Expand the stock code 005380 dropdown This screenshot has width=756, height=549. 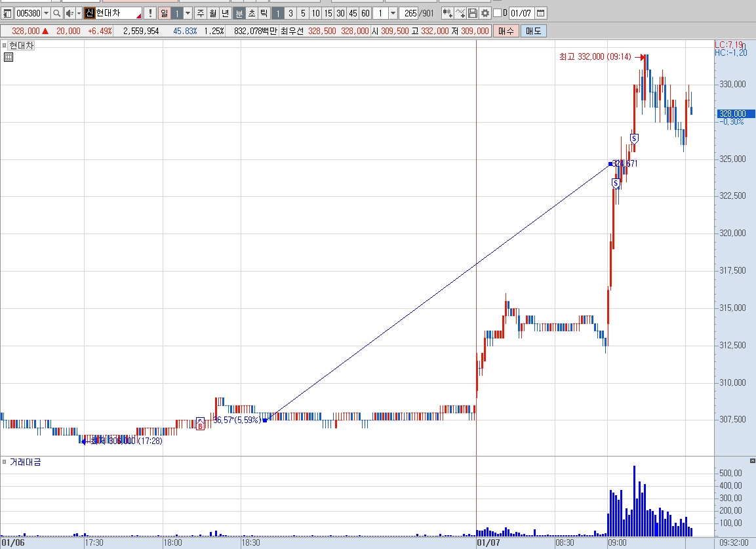(47, 13)
